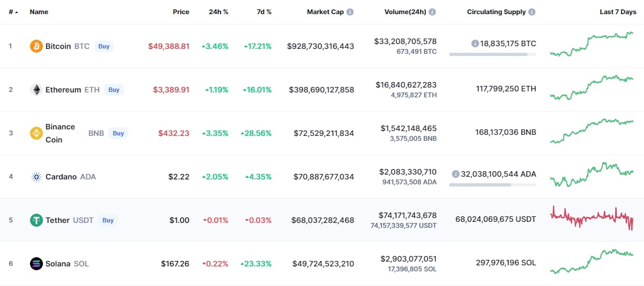The height and width of the screenshot is (286, 644).
Task: Click Tether supply 68,024,069,675 USDT
Action: (x=496, y=219)
